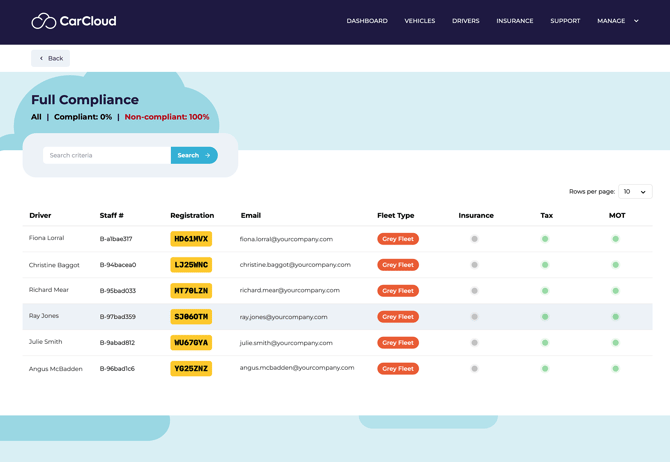This screenshot has height=462, width=670.
Task: Click green MOT status dot for Christine Baggot
Action: coord(615,265)
